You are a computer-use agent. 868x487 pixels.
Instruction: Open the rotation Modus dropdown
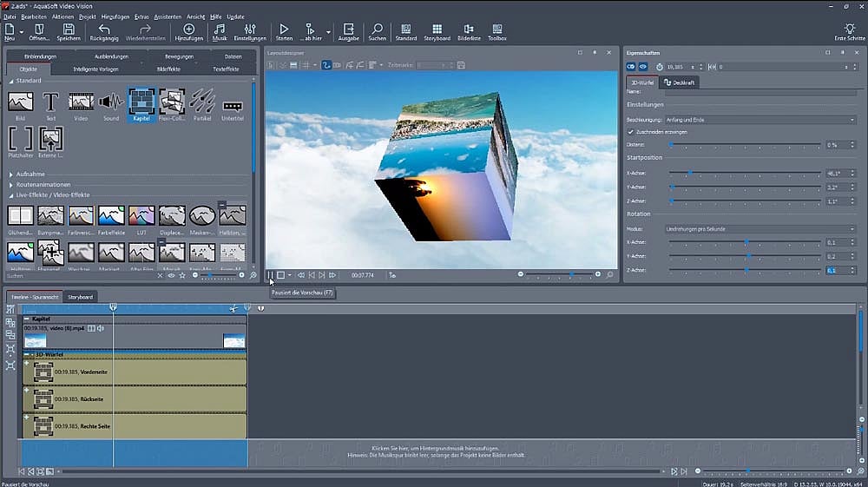point(760,229)
